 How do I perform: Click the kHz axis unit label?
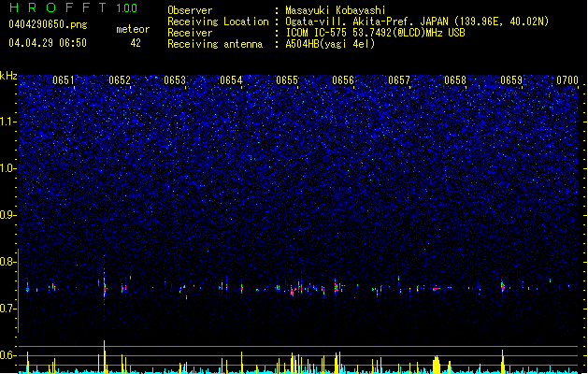click(8, 76)
